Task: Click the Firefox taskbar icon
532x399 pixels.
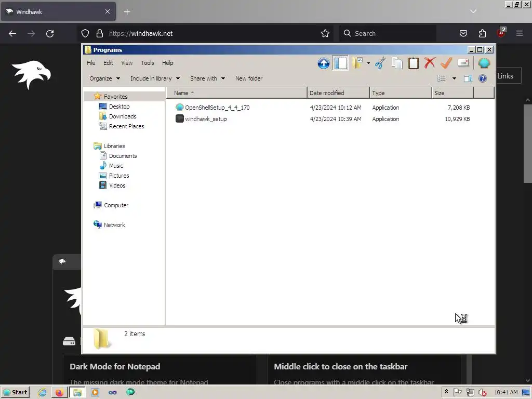Action: (x=59, y=392)
